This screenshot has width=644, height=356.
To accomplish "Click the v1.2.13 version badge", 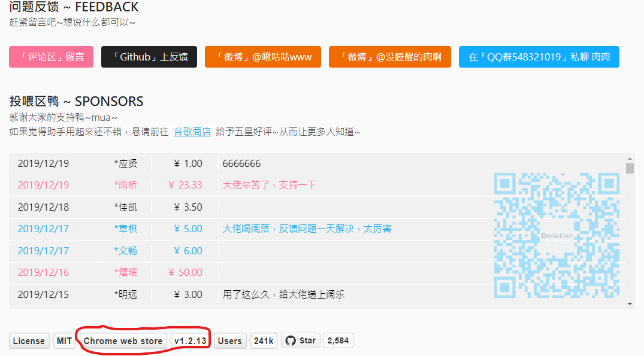I will click(x=190, y=341).
